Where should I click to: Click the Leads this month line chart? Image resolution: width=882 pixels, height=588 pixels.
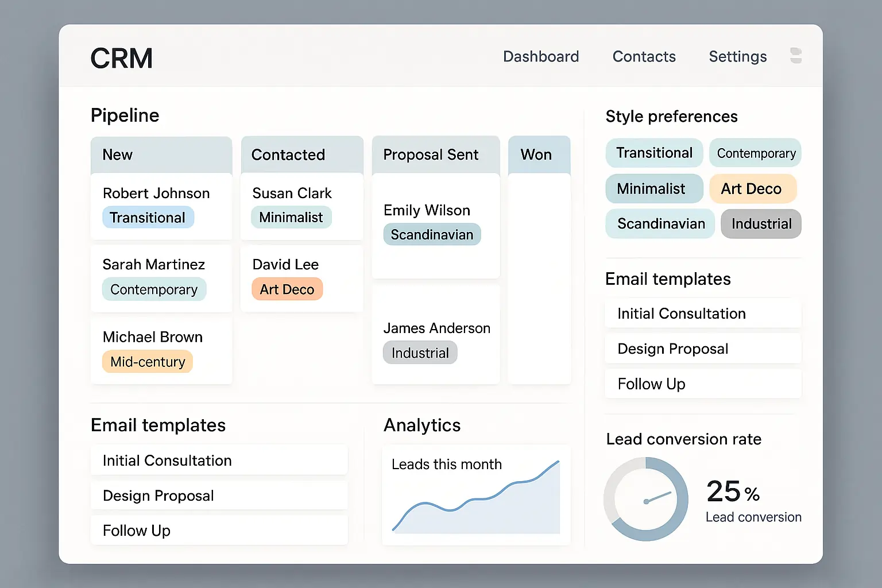(476, 497)
